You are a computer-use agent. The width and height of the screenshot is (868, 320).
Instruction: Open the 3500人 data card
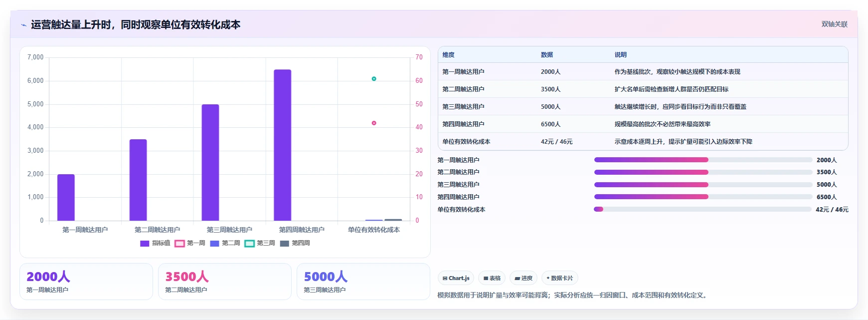[225, 282]
